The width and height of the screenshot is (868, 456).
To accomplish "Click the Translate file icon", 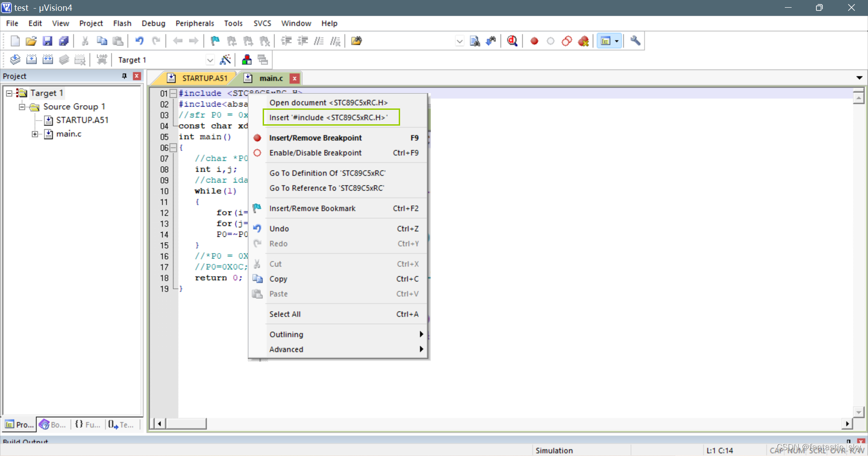I will (x=15, y=60).
